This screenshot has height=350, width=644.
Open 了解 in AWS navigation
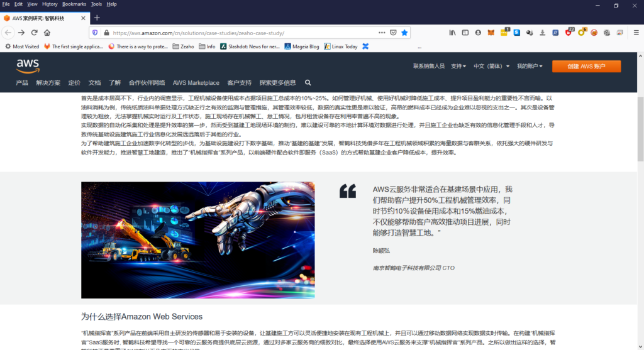114,83
